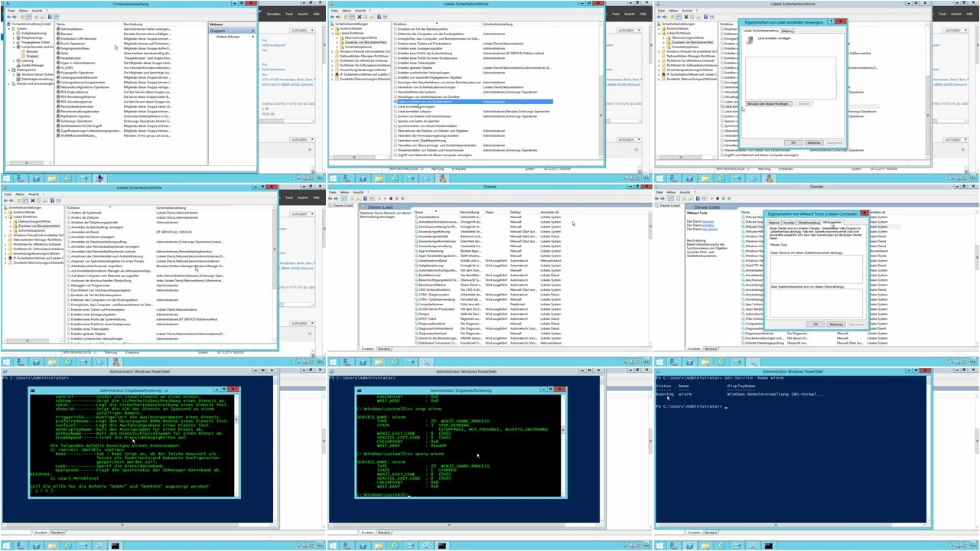
Task: Open Geräte-Manager in Computerverwaltung tree
Action: point(32,65)
